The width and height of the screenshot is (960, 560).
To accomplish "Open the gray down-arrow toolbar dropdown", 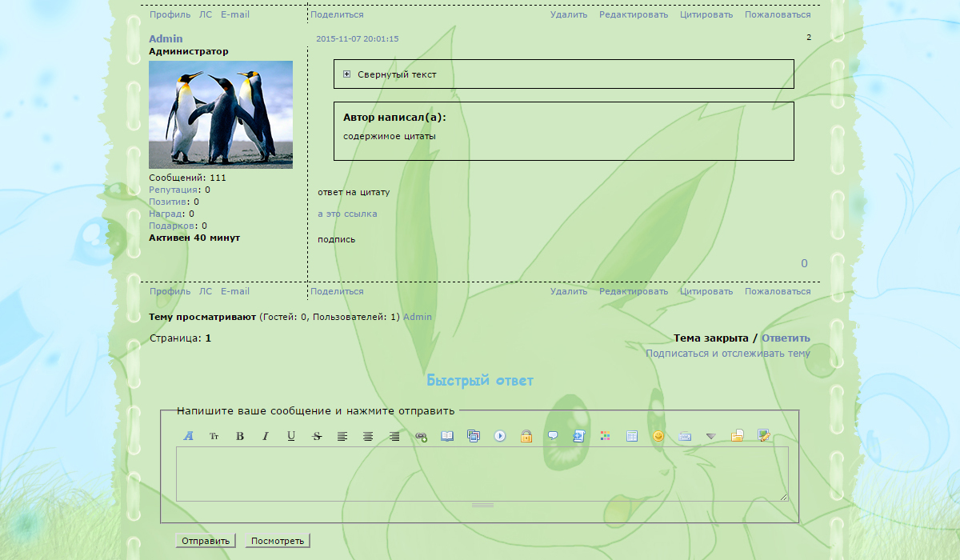I will click(x=710, y=436).
